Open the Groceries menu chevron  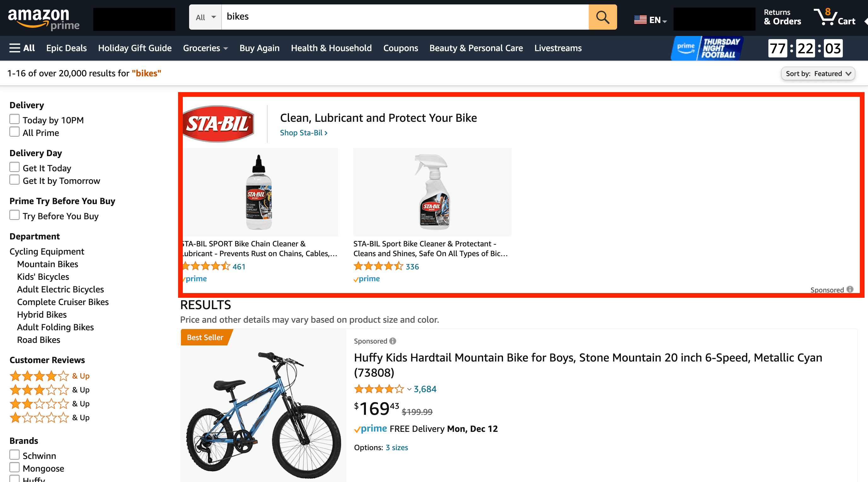(226, 48)
